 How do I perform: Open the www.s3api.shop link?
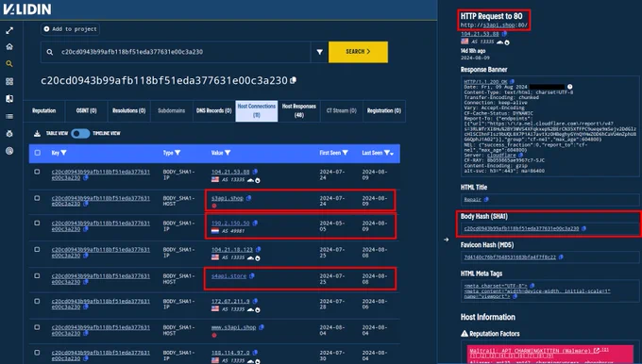tap(233, 327)
